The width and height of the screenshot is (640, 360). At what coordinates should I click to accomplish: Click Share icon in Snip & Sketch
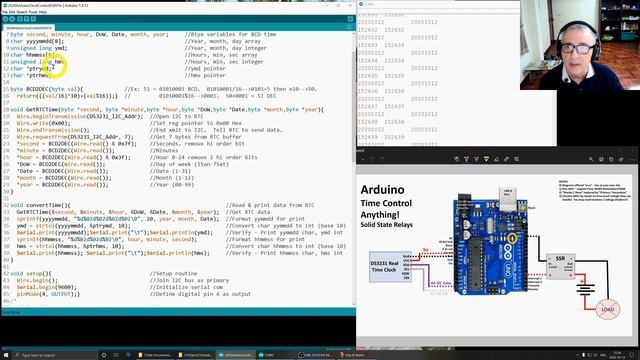coord(621,159)
